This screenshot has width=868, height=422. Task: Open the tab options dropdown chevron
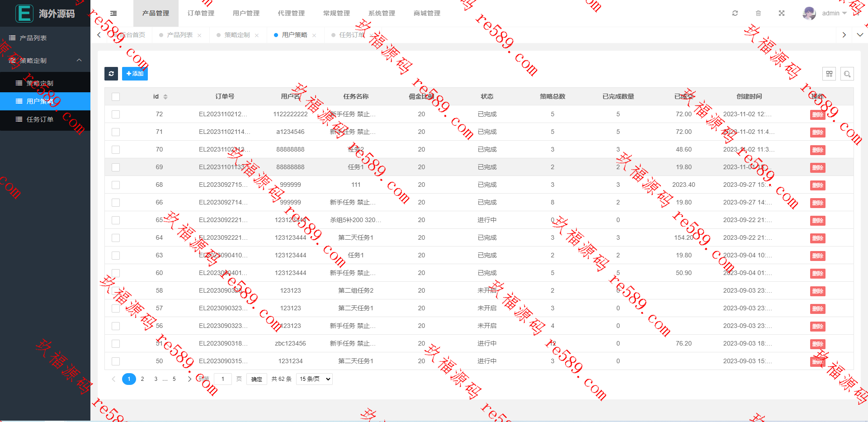click(x=860, y=35)
